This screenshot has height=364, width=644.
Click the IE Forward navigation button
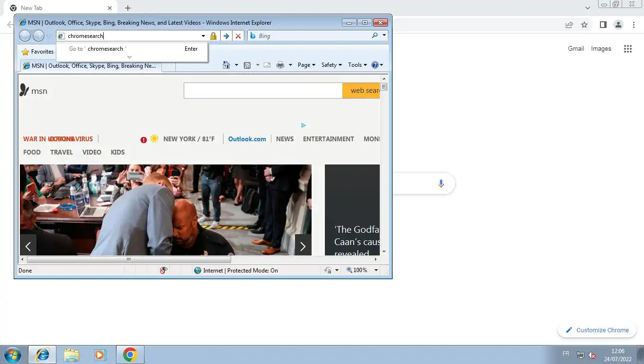coord(38,36)
